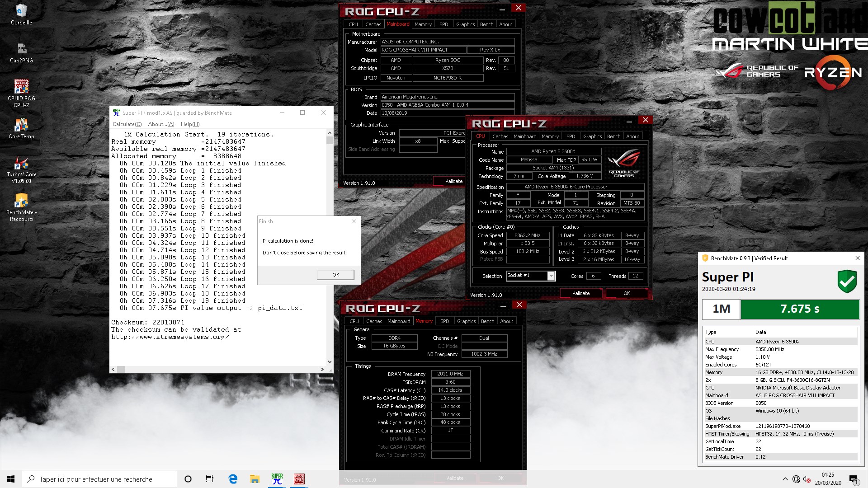Click the 7.675 s green result bar
The image size is (868, 488).
pos(800,309)
